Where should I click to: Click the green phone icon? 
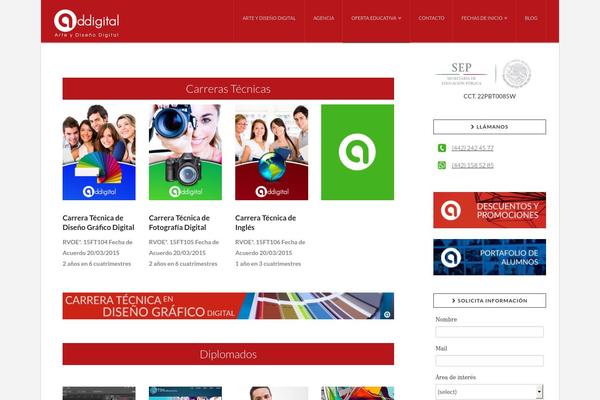point(442,148)
